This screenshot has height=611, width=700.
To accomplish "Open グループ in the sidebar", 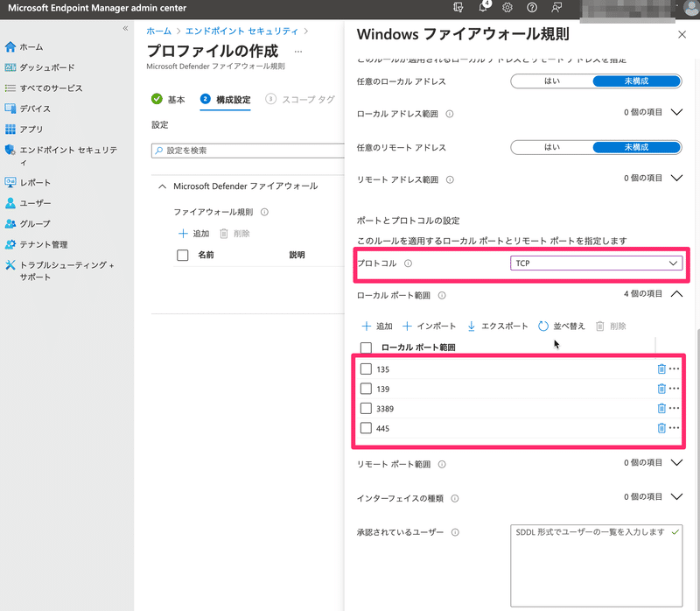I will (28, 223).
